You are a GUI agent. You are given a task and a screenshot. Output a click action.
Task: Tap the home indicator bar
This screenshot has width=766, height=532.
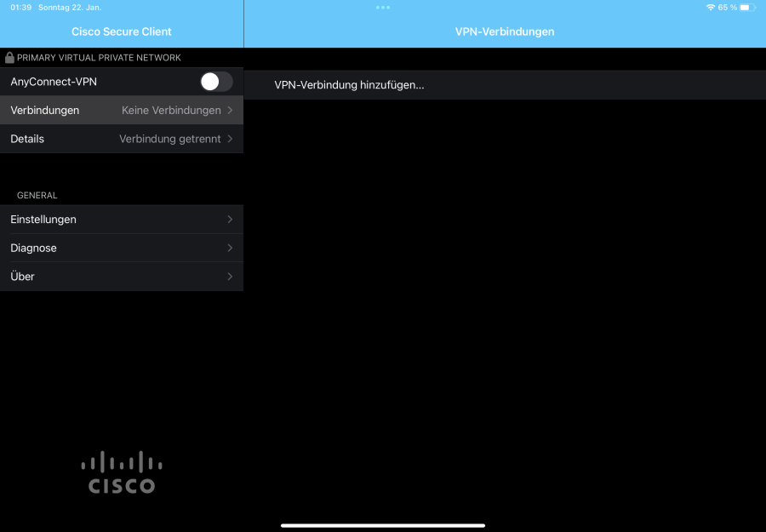pos(383,526)
